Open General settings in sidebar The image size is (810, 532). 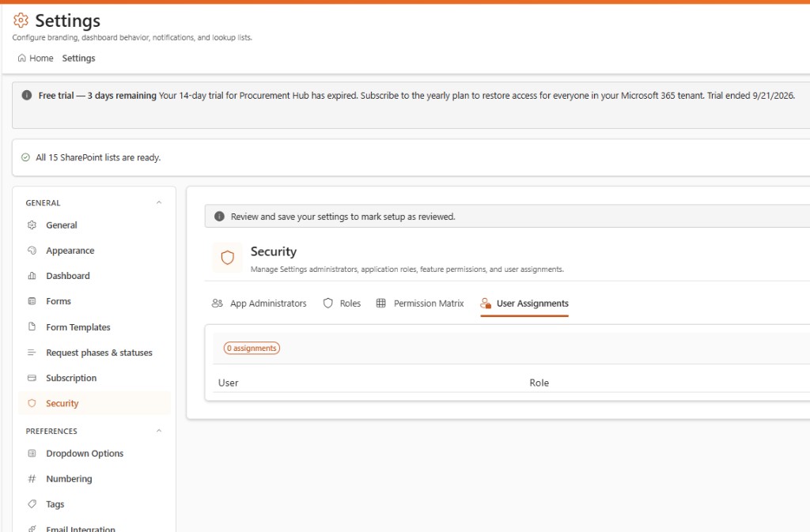[95, 225]
